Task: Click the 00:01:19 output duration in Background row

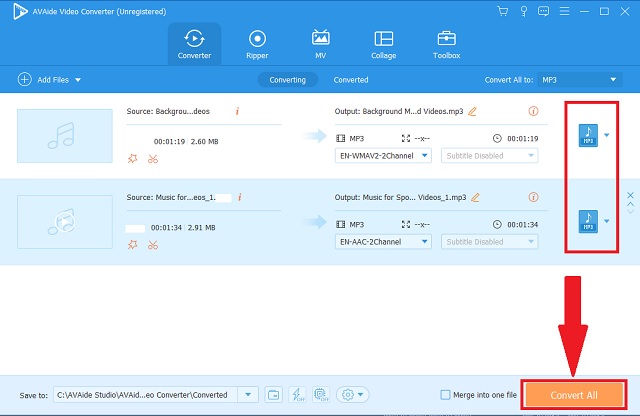Action: pos(522,138)
